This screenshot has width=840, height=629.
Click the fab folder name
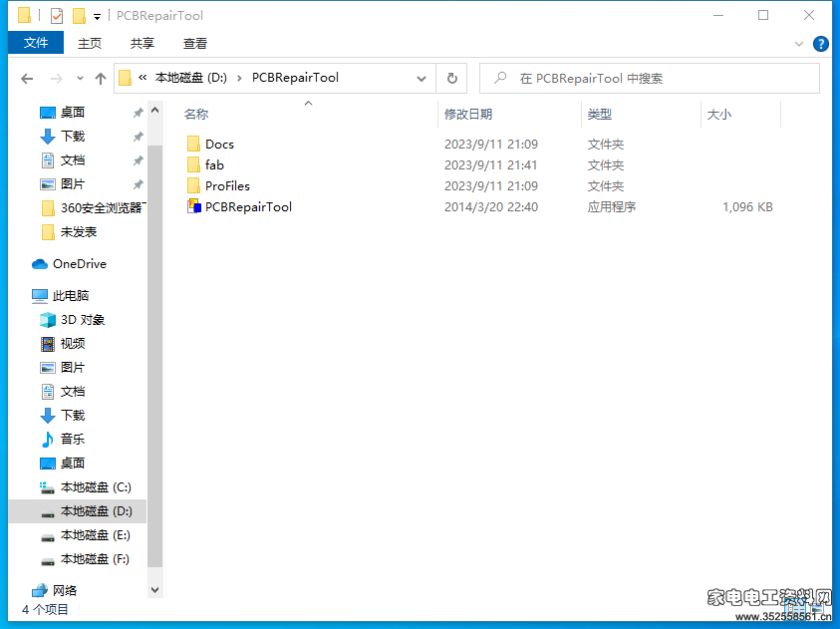click(x=214, y=165)
